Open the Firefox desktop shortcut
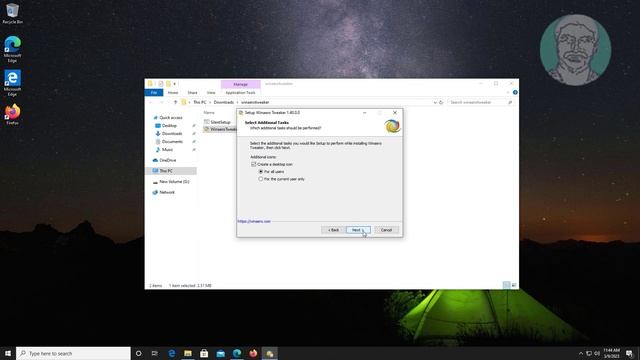The width and height of the screenshot is (640, 360). [12, 114]
